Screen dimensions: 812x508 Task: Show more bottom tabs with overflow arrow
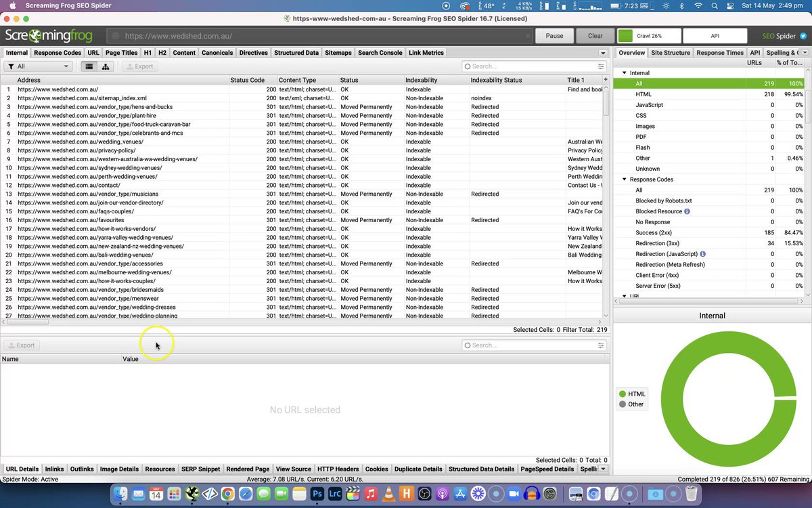(x=603, y=469)
